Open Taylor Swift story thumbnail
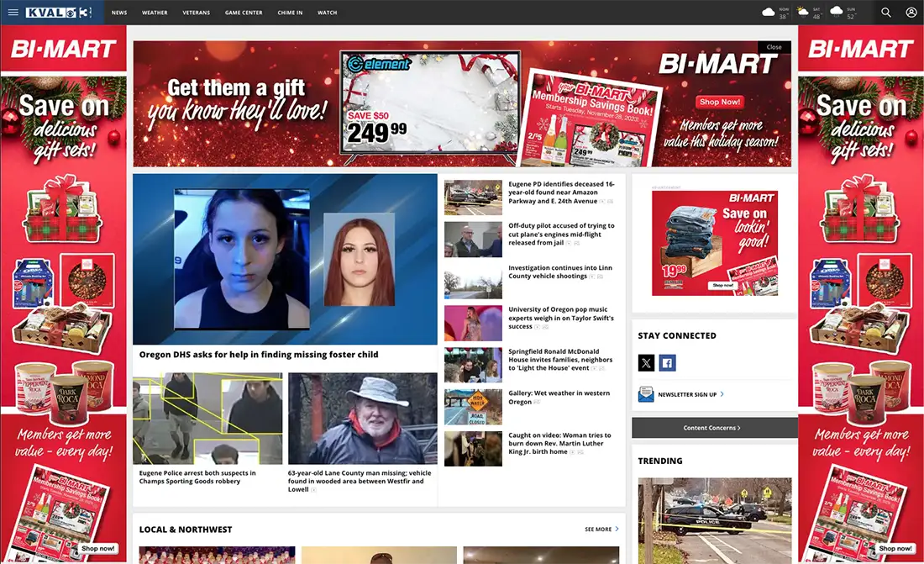Viewport: 924px width, 564px height. tap(473, 324)
